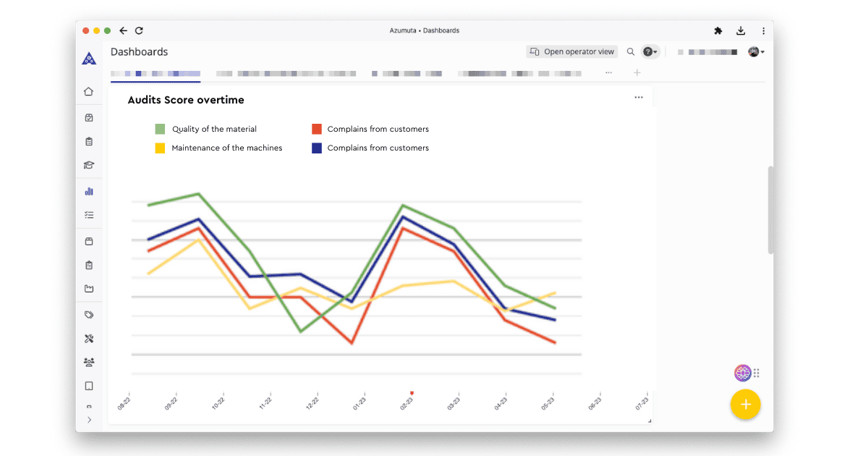Select the wrench and screwdriver tools icon
Image resolution: width=868 pixels, height=456 pixels.
click(x=89, y=338)
